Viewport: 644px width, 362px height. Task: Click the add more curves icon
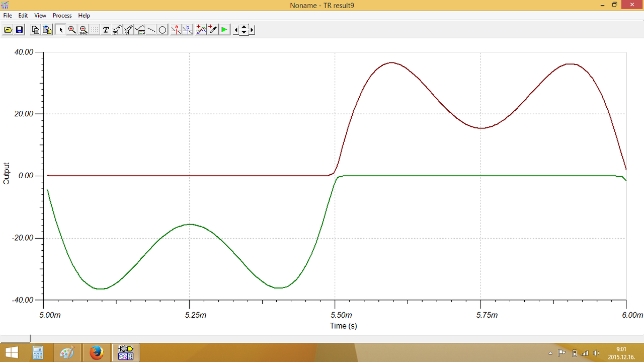coord(201,30)
